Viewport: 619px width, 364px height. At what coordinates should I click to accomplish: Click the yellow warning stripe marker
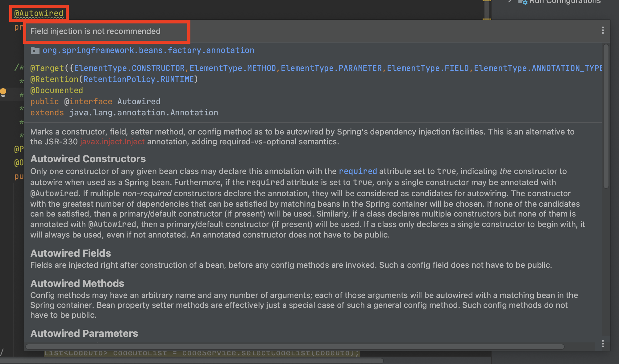click(x=487, y=19)
